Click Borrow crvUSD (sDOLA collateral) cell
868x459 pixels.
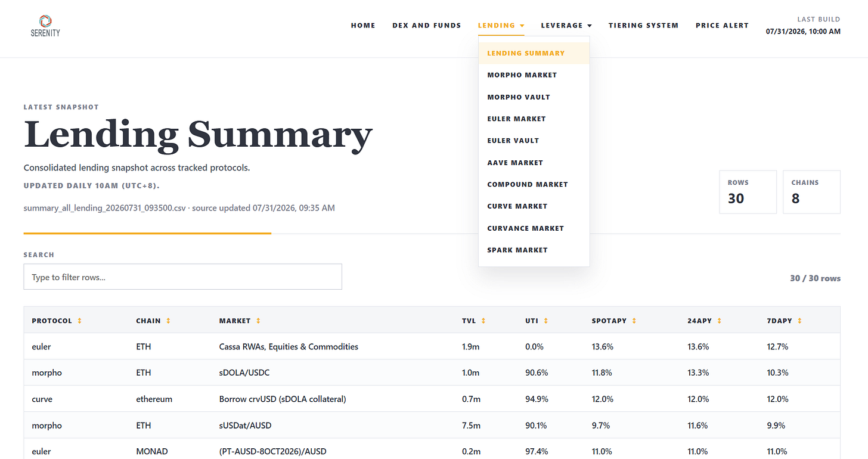coord(283,399)
